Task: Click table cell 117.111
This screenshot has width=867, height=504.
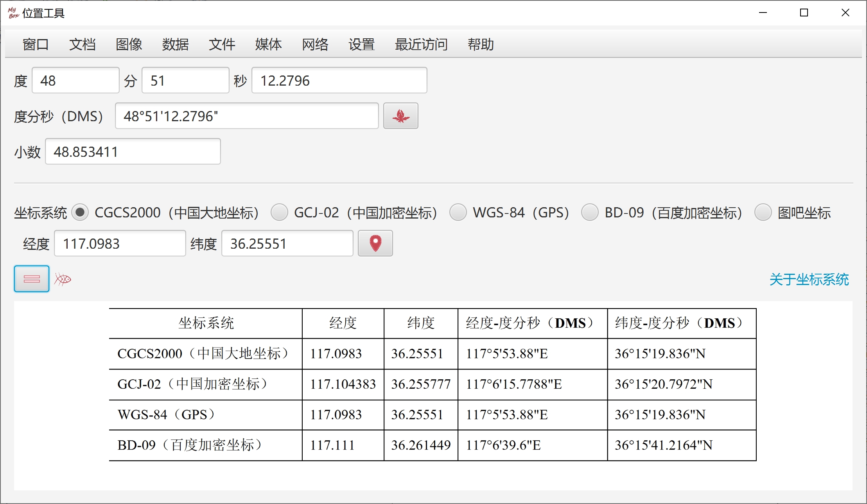Action: (x=343, y=445)
